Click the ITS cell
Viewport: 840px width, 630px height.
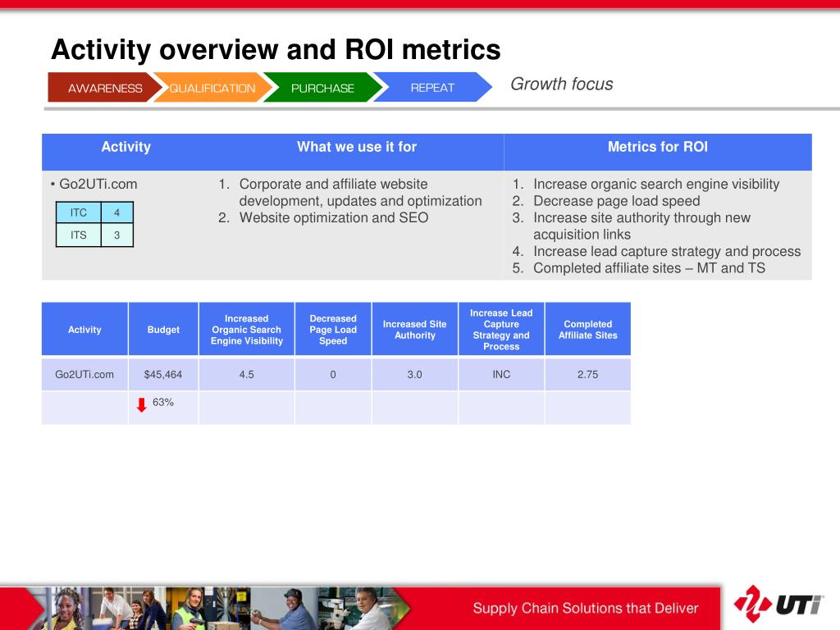click(78, 235)
